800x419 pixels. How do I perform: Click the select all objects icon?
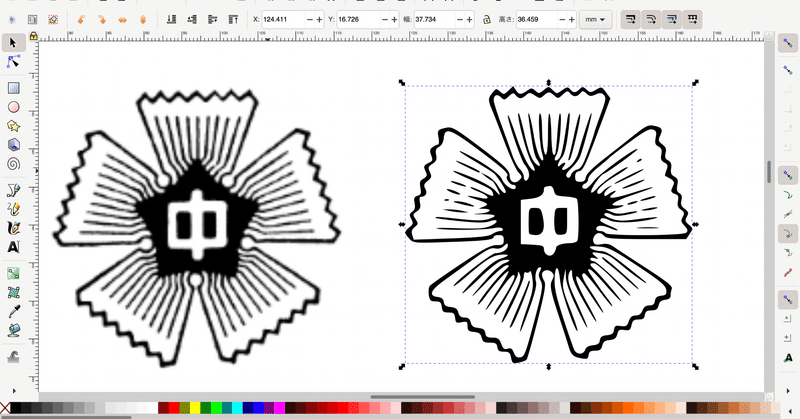(12, 19)
